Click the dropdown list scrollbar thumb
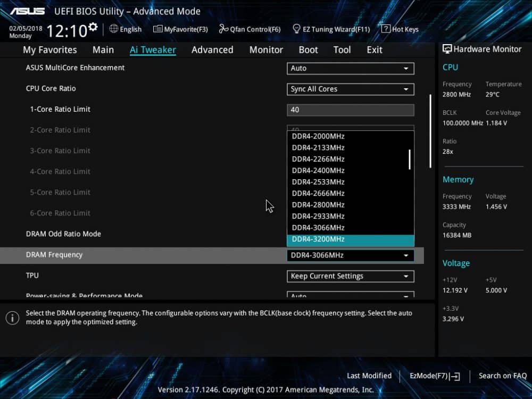The image size is (532, 399). (x=410, y=160)
